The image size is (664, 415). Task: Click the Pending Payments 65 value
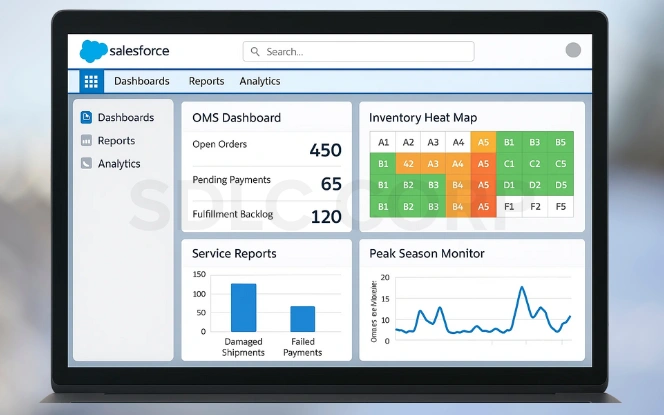331,183
